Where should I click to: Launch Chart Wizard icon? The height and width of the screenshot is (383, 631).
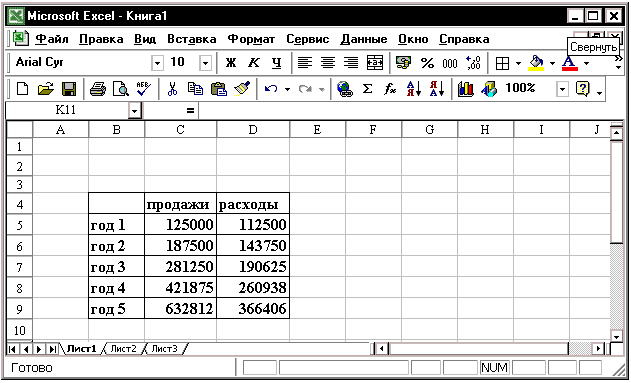click(466, 89)
